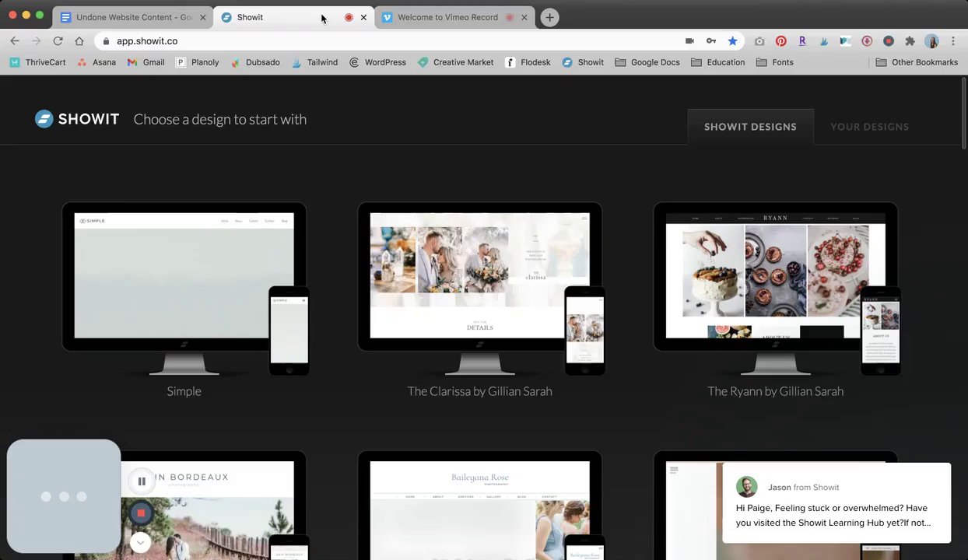Open the Tailwind extension icon
The width and height of the screenshot is (968, 560).
(824, 41)
